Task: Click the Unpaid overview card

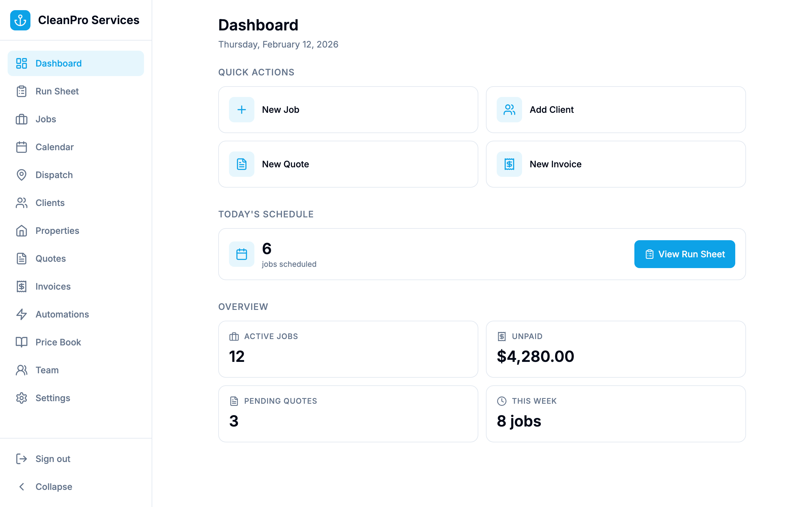Action: click(615, 350)
